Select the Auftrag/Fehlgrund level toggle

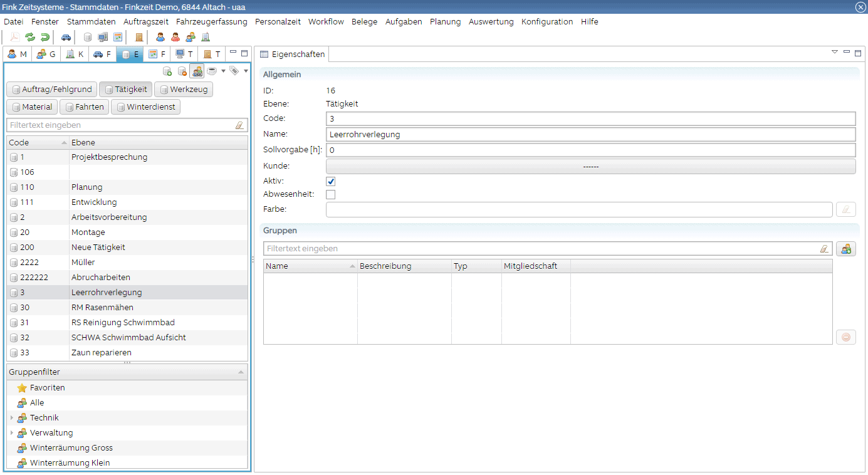pyautogui.click(x=52, y=90)
